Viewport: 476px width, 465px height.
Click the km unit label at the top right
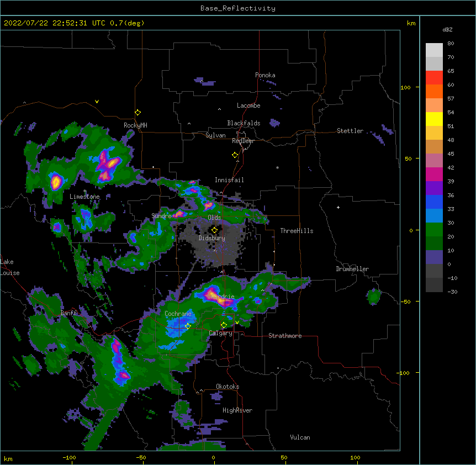pos(411,23)
